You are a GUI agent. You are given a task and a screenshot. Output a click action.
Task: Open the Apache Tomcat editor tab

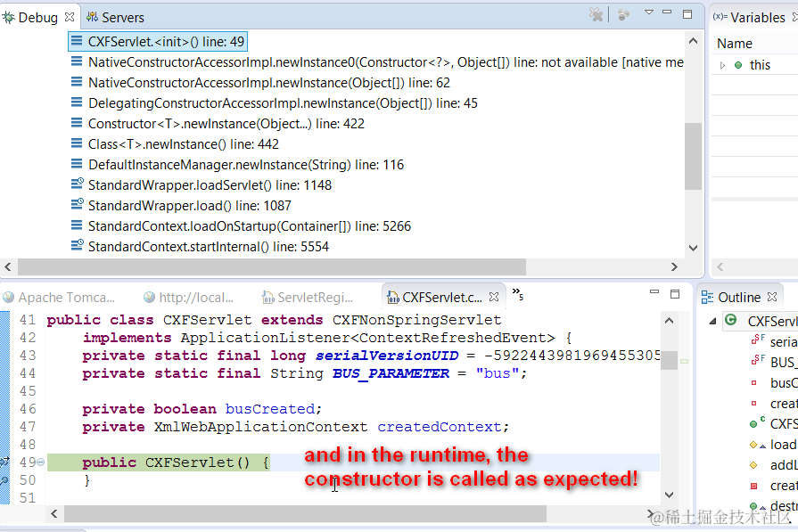point(60,298)
